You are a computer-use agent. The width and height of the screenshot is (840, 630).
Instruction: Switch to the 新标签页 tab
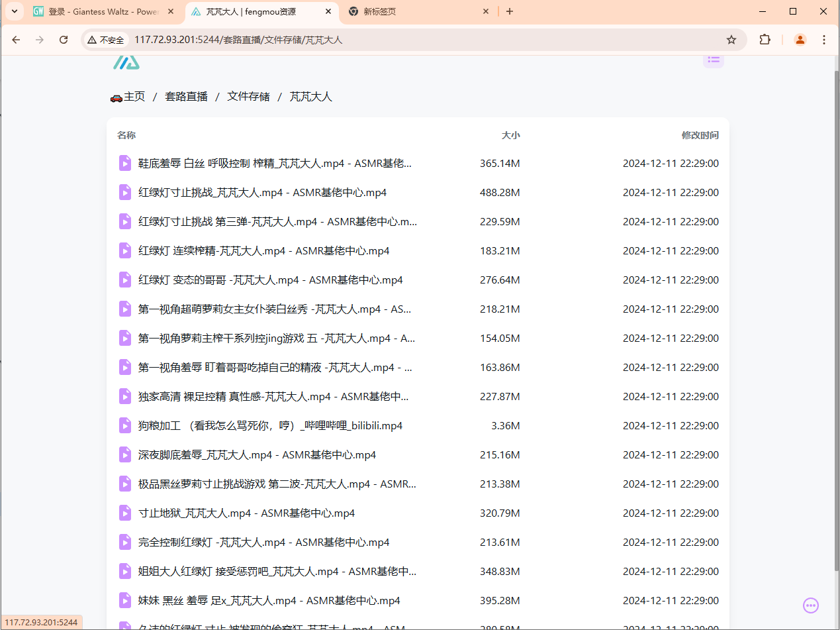(x=418, y=11)
